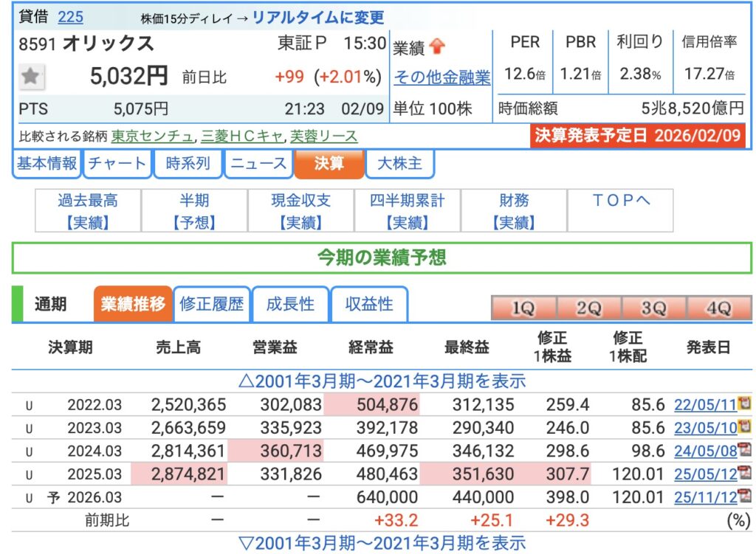
Task: Open the PDF icon for 25/11/12
Action: click(743, 496)
